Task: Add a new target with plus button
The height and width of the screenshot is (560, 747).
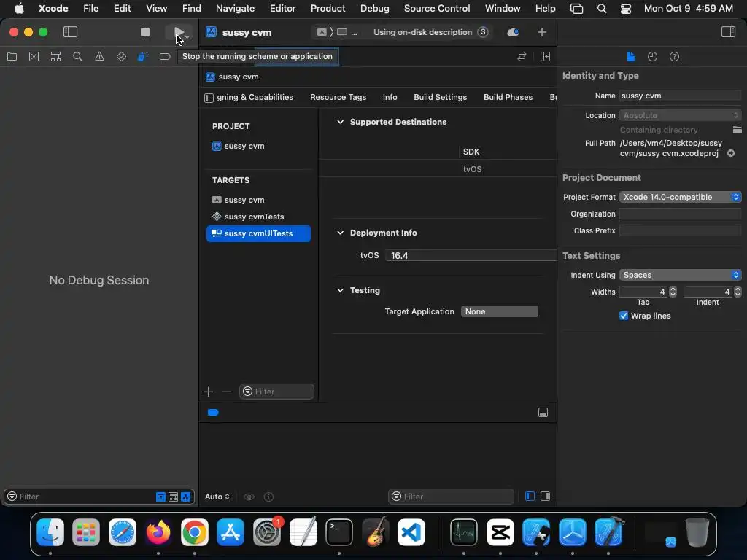Action: (x=208, y=392)
